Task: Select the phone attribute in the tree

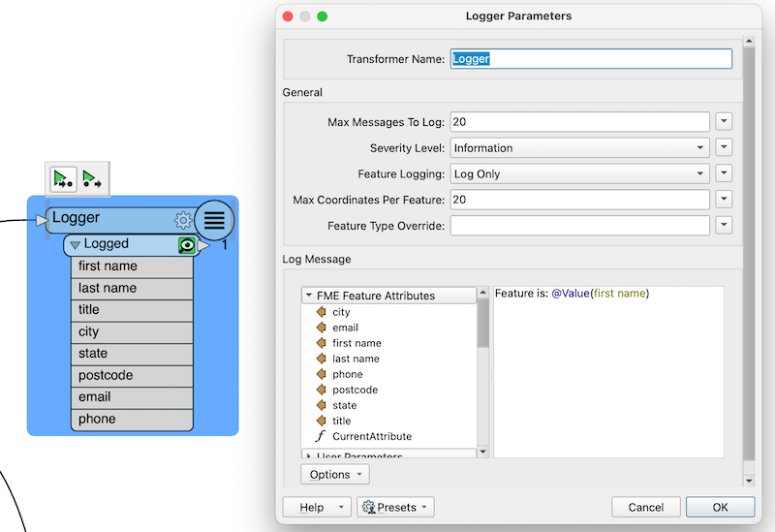Action: point(347,374)
